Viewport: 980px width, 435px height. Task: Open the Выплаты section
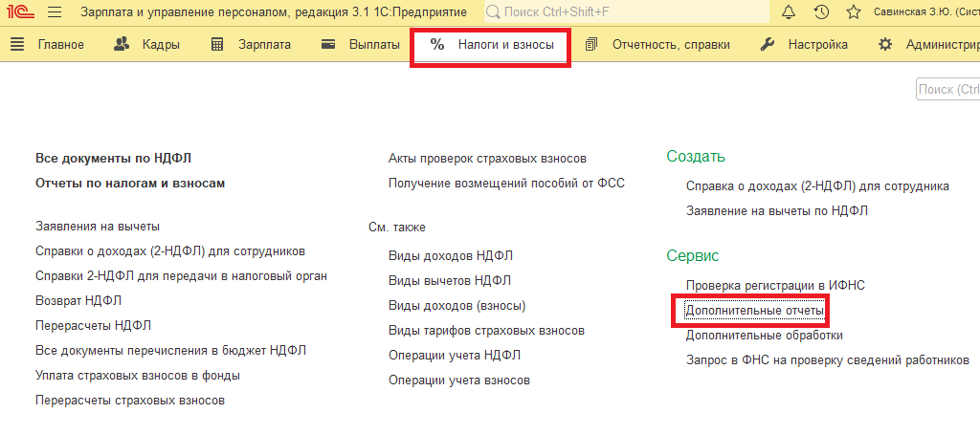pyautogui.click(x=374, y=44)
